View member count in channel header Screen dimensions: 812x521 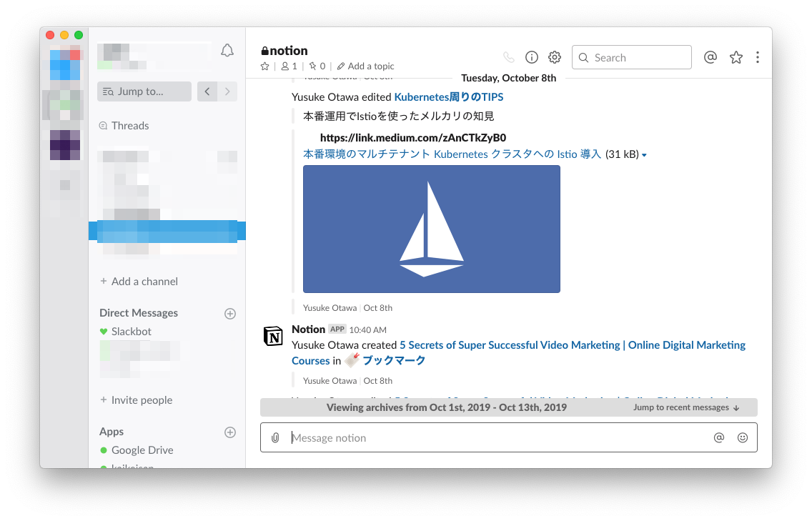pyautogui.click(x=289, y=66)
